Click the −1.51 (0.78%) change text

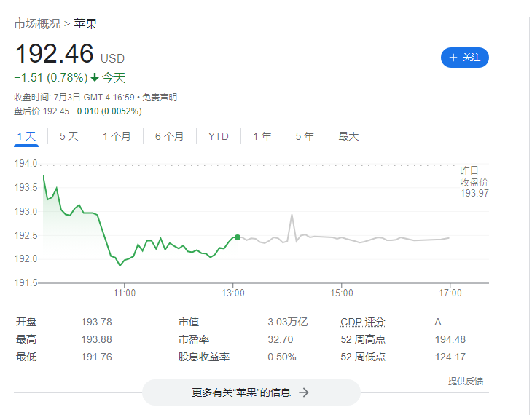pyautogui.click(x=51, y=78)
